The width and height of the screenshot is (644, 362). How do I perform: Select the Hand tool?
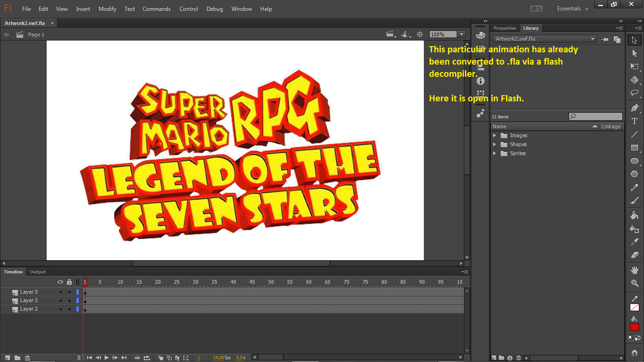635,270
